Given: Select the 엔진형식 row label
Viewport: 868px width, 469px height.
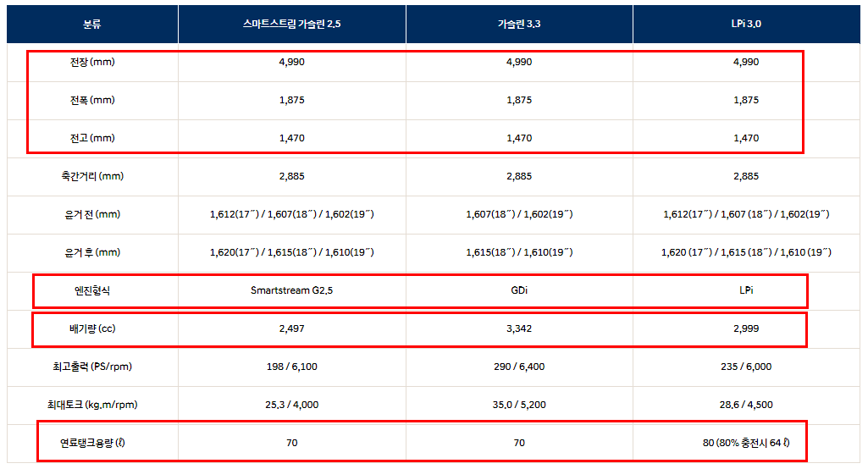Looking at the screenshot, I should tap(92, 290).
